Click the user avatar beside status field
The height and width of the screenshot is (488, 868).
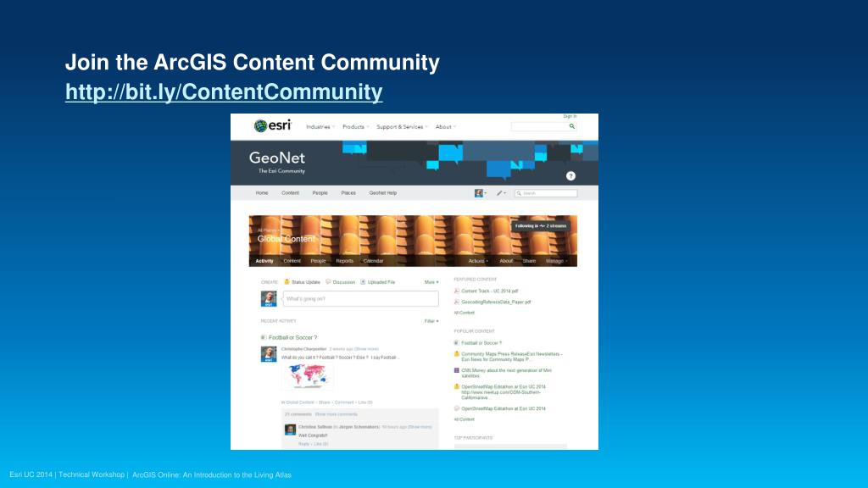coord(269,299)
